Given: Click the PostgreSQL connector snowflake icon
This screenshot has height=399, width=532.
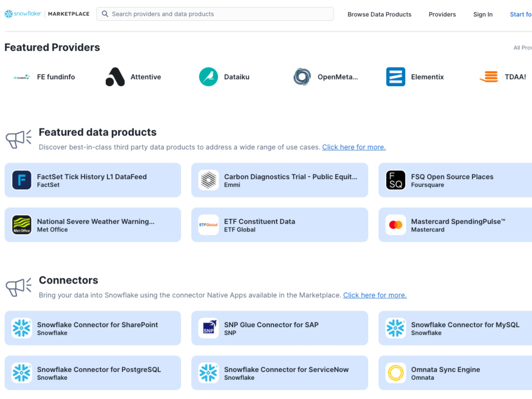Looking at the screenshot, I should click(x=22, y=373).
